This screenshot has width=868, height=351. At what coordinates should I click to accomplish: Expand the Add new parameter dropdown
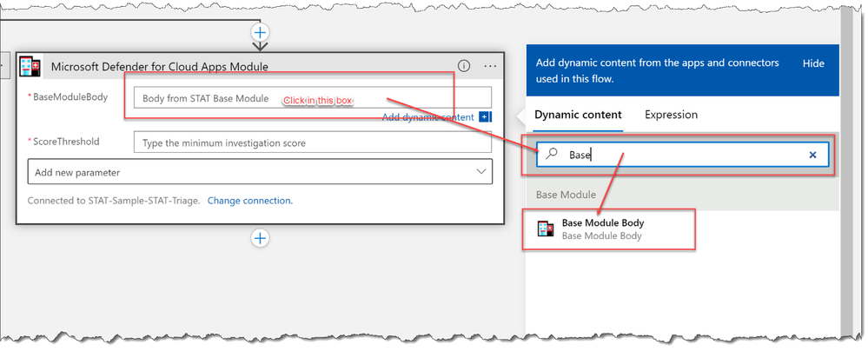click(x=260, y=172)
